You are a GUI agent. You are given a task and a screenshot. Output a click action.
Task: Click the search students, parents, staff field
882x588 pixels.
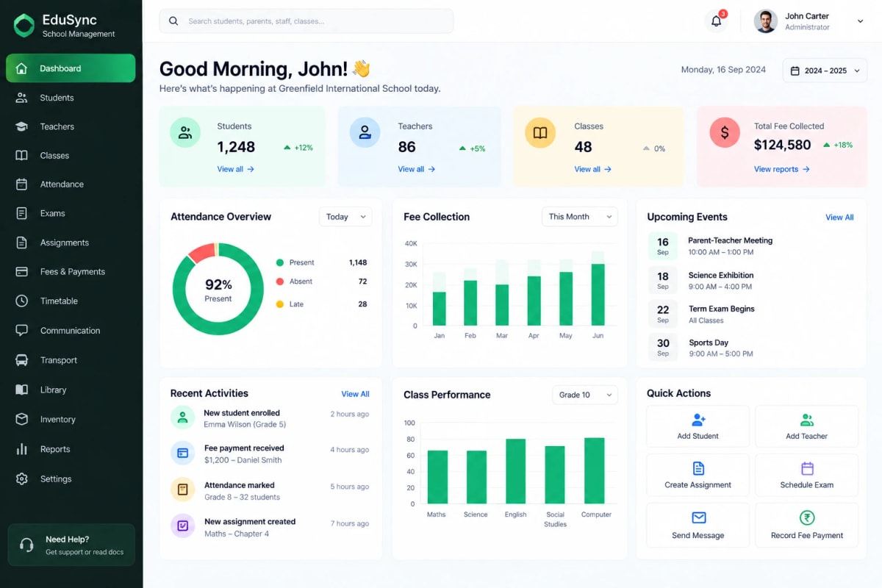306,21
